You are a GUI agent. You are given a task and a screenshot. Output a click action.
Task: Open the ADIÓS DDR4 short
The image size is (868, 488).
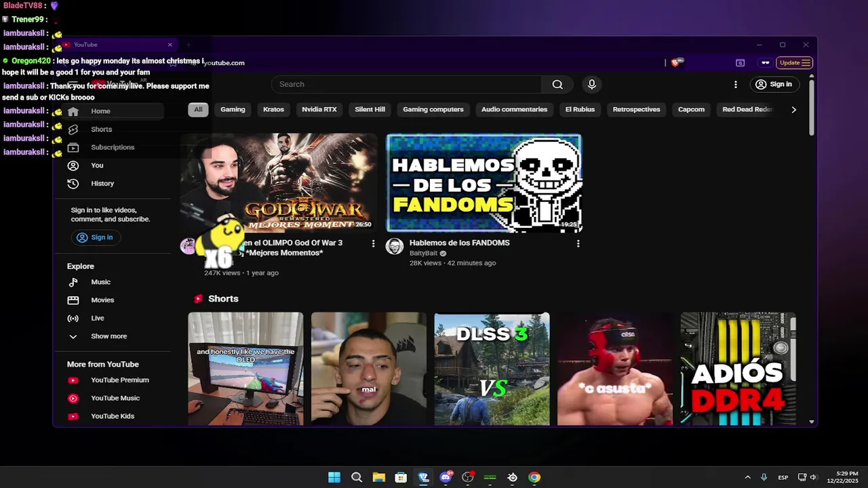click(x=738, y=369)
